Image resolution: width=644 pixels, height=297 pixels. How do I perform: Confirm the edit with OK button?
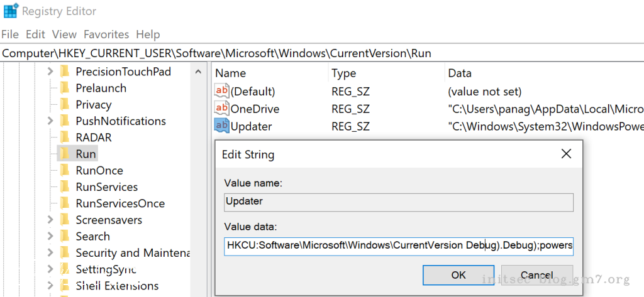coord(458,275)
